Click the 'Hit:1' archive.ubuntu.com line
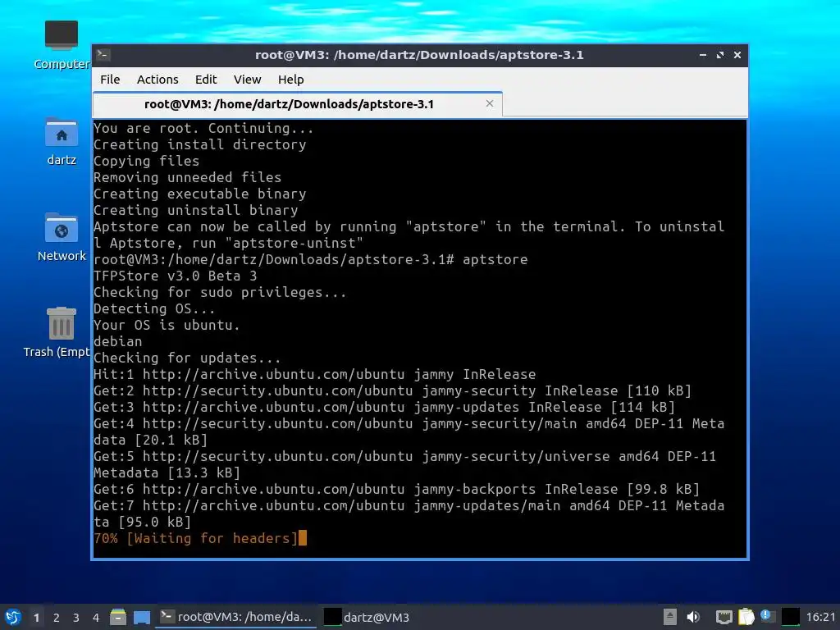The image size is (840, 630). (x=314, y=374)
